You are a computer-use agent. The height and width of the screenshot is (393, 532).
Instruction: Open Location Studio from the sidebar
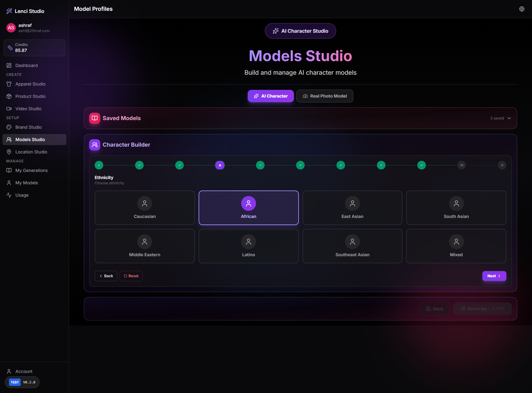pos(31,152)
